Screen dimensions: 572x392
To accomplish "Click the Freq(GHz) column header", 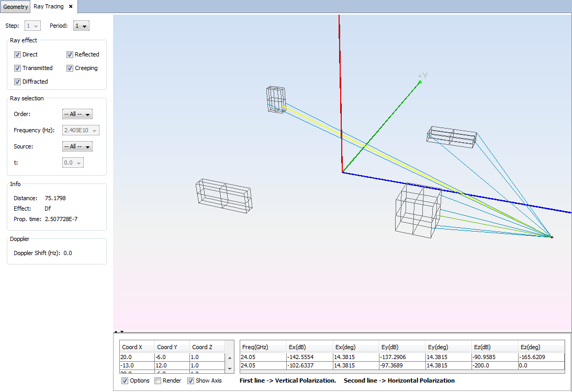I will point(255,347).
